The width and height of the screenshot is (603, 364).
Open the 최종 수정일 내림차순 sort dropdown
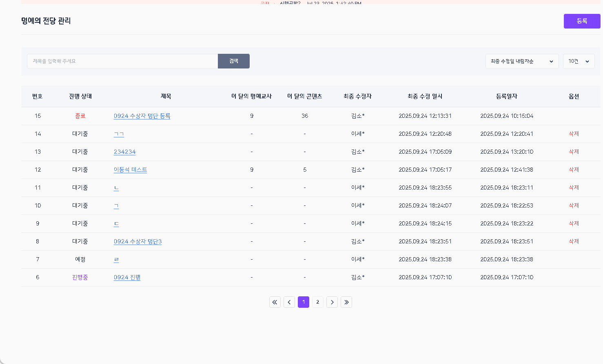(522, 61)
